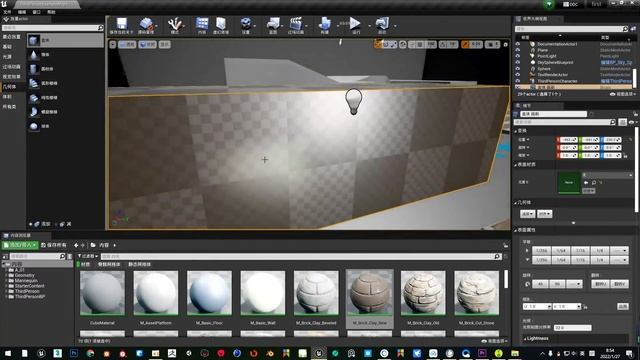
Task: Click the Build toolbar icon
Action: 324,24
